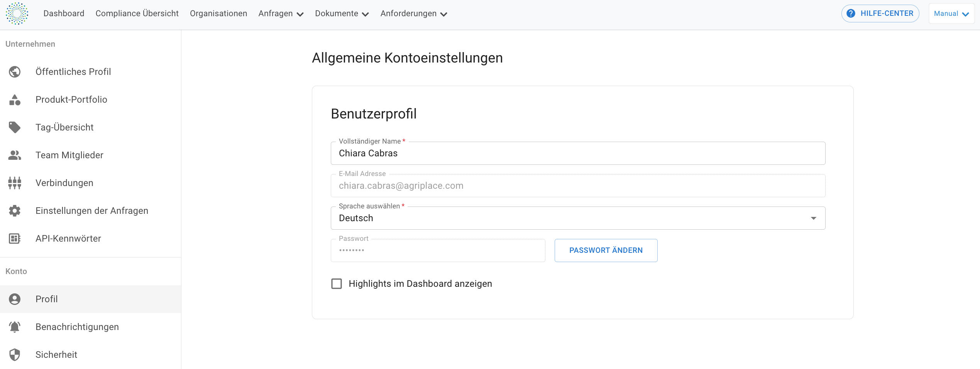Click the user avatar icon for Profil
The height and width of the screenshot is (369, 980).
[15, 299]
